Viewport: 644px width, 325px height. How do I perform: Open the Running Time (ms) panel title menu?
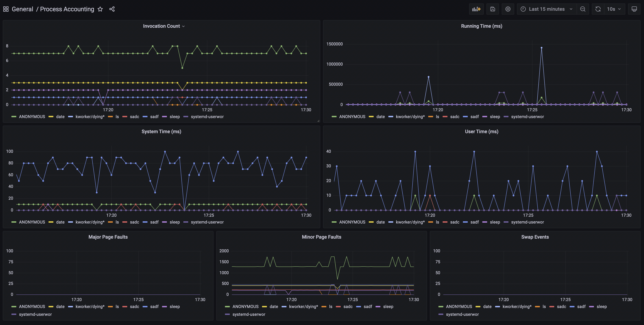pyautogui.click(x=481, y=26)
